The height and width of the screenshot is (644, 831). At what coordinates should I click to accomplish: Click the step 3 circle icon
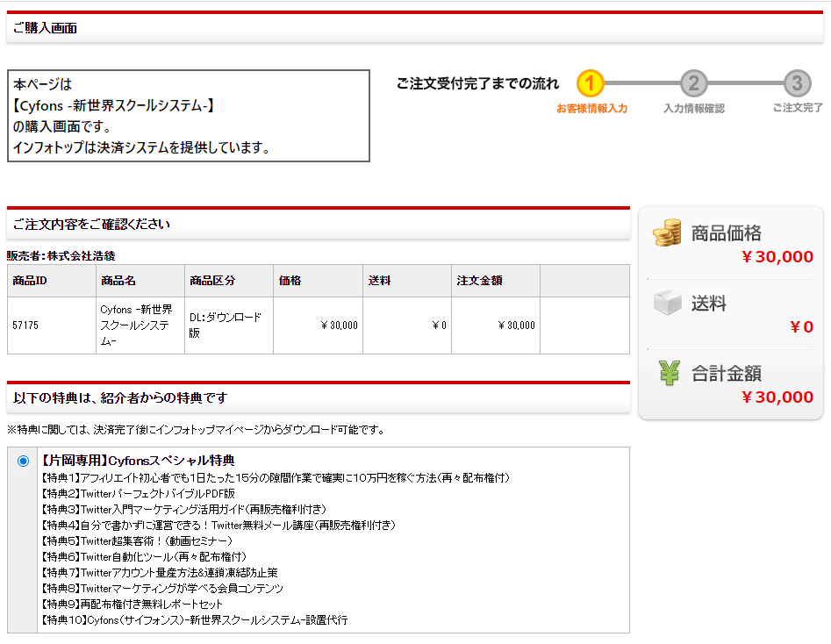[797, 84]
